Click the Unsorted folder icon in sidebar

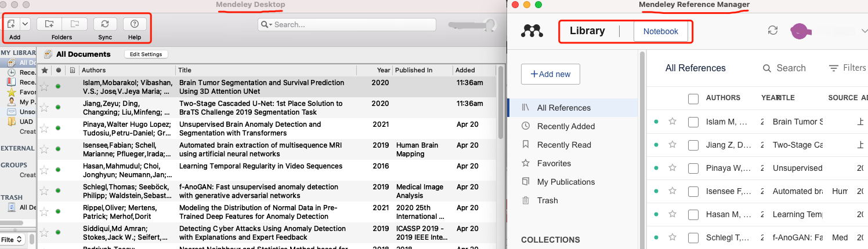pyautogui.click(x=12, y=112)
